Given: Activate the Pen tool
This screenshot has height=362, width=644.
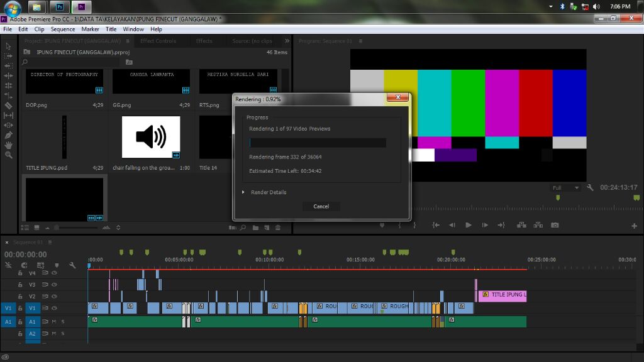Looking at the screenshot, I should [8, 135].
